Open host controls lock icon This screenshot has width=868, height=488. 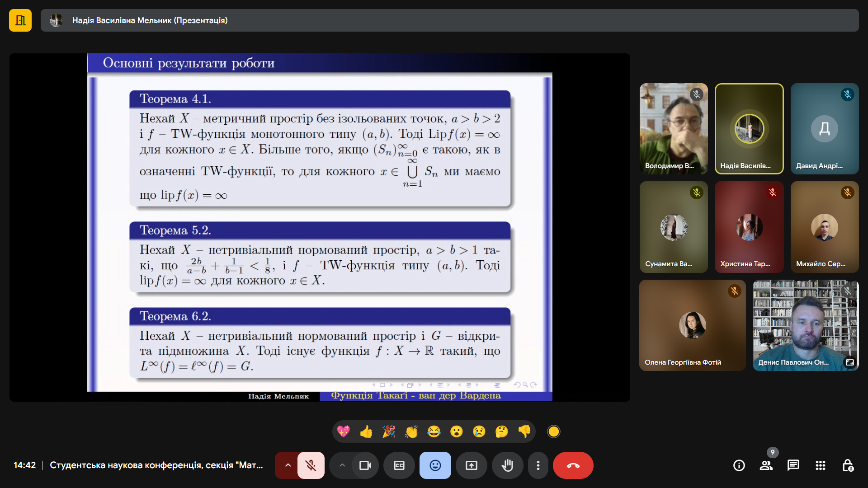point(848,465)
